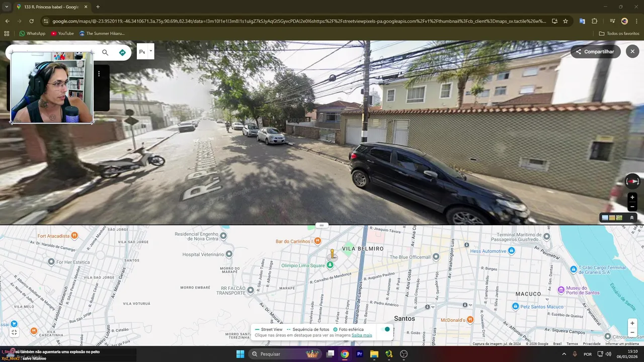Open directions with the blue arrow icon
Viewport: 644px width, 362px height.
(122, 52)
